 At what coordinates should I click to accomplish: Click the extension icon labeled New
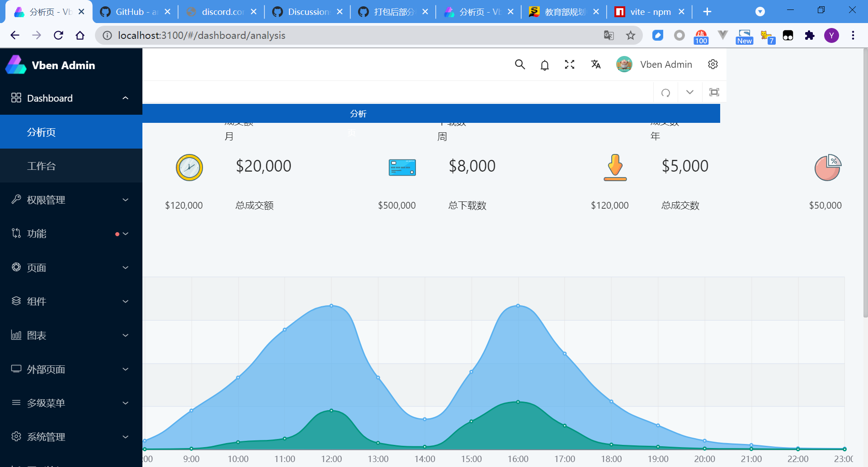[745, 36]
